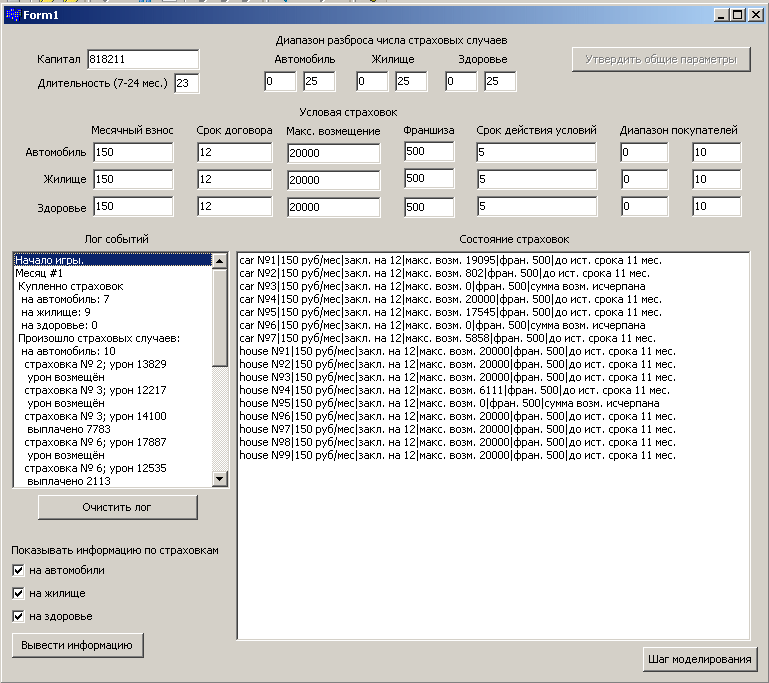Image resolution: width=769 pixels, height=683 pixels.
Task: Focus the 'Длительность' months input field
Action: point(187,83)
